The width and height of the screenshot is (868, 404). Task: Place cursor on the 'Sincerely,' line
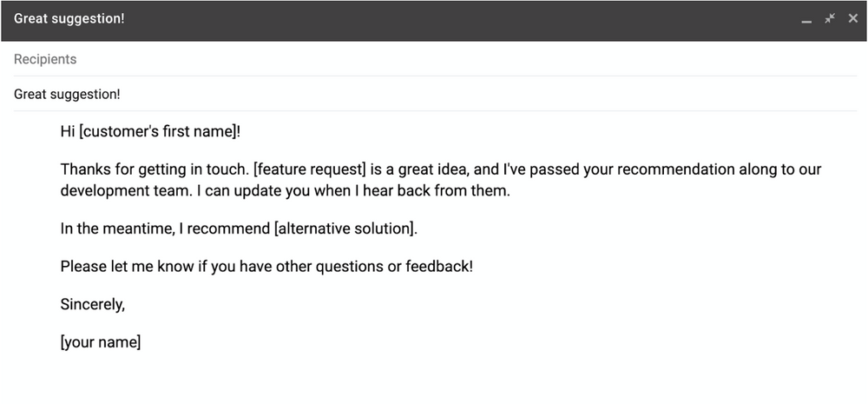click(x=93, y=304)
